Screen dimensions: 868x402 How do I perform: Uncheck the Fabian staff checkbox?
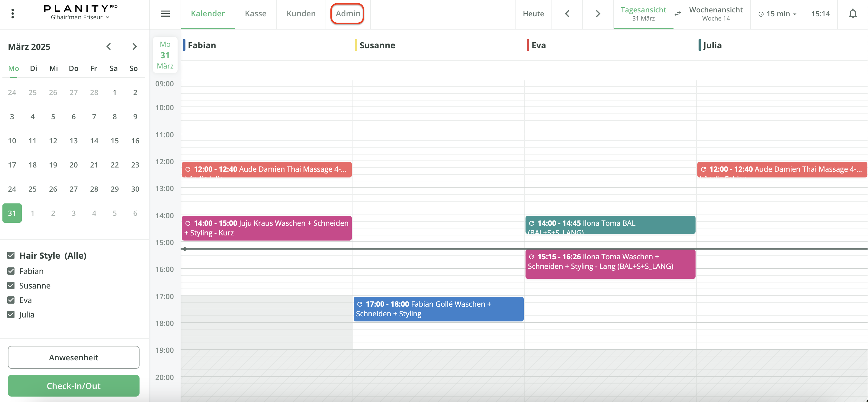[x=11, y=271]
